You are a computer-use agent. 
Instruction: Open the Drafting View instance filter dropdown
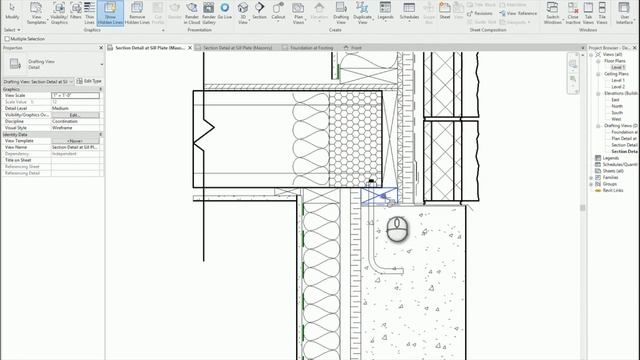38,82
